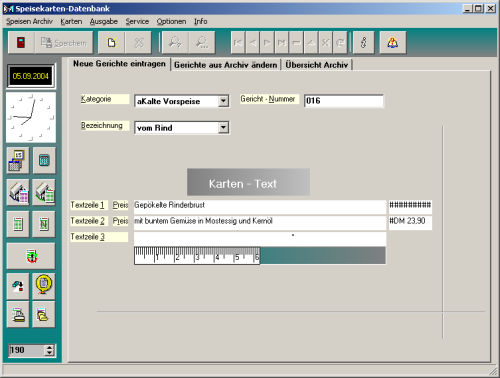Open the Service menu
The width and height of the screenshot is (500, 378).
pyautogui.click(x=137, y=21)
